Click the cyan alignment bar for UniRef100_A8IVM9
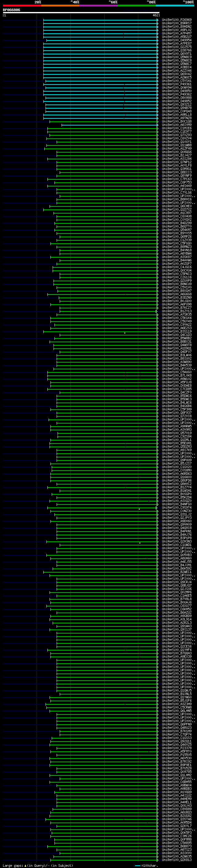Viewport: 197px width, 868px height. point(110,125)
